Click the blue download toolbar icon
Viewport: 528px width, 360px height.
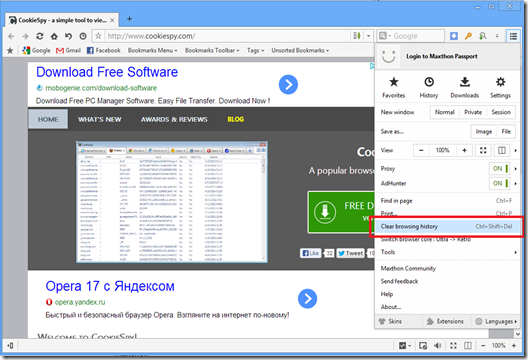pyautogui.click(x=454, y=36)
